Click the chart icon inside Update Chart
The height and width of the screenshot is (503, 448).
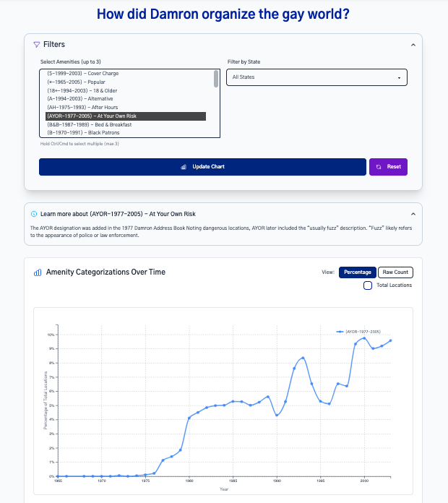[x=184, y=167]
